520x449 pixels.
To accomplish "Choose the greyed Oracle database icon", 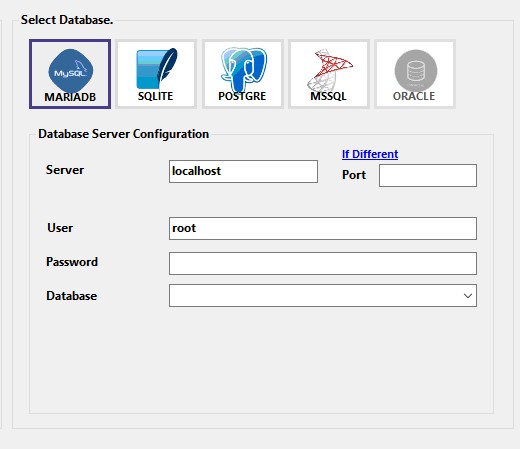I will pos(415,74).
